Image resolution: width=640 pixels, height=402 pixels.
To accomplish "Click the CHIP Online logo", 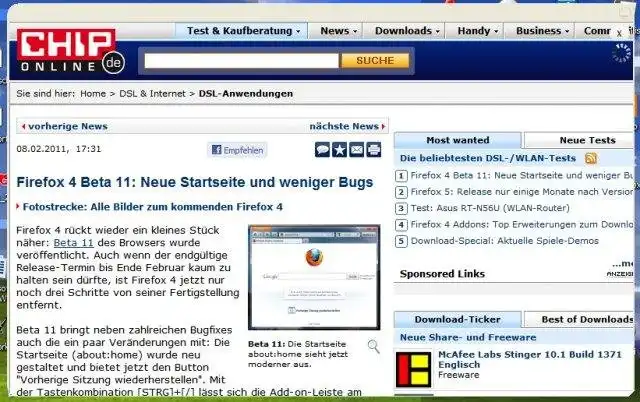I will pos(70,51).
